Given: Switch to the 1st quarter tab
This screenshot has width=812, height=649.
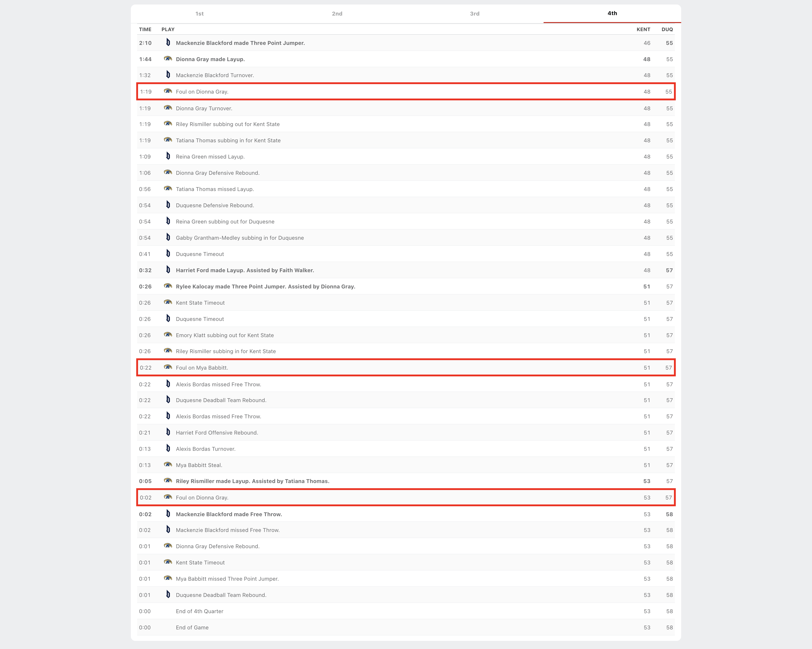Looking at the screenshot, I should [x=199, y=14].
